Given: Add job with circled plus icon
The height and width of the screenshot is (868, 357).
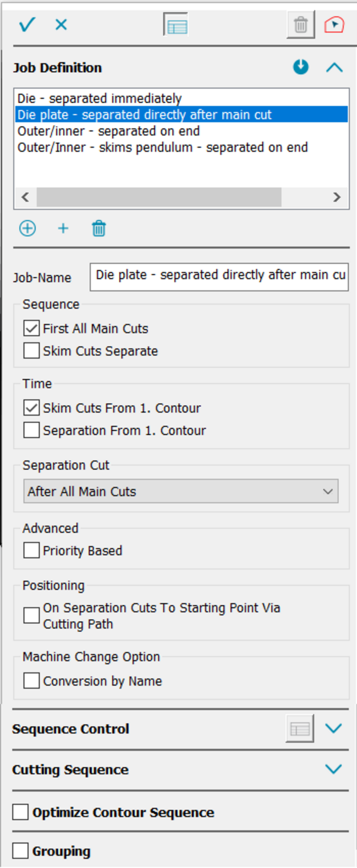Looking at the screenshot, I should pyautogui.click(x=28, y=229).
